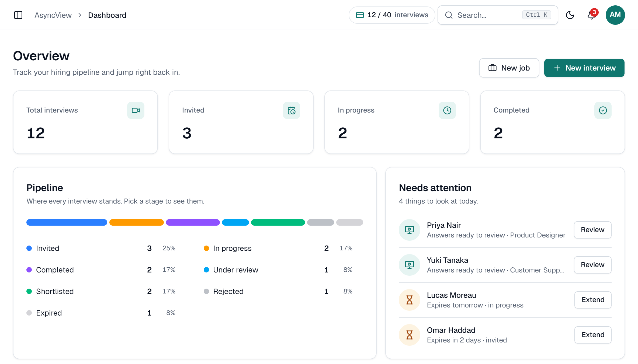Select the orange In progress bar segment
The width and height of the screenshot is (638, 364).
coord(137,222)
